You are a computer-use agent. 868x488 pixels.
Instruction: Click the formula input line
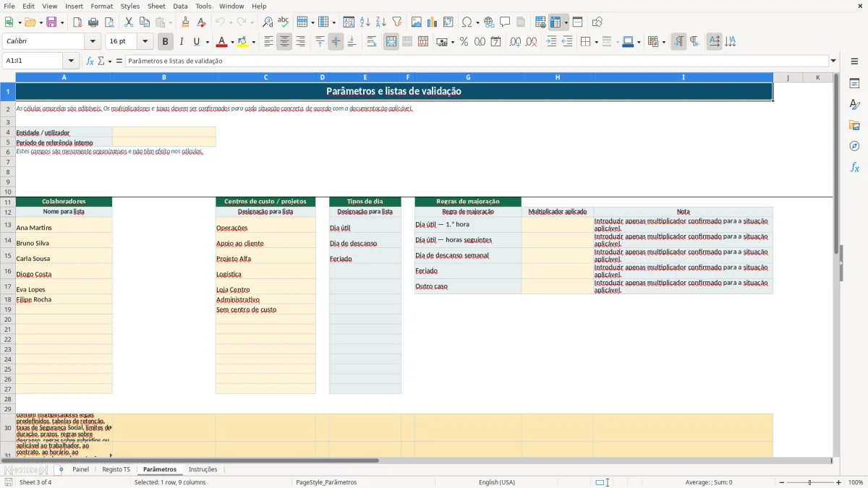coord(476,61)
